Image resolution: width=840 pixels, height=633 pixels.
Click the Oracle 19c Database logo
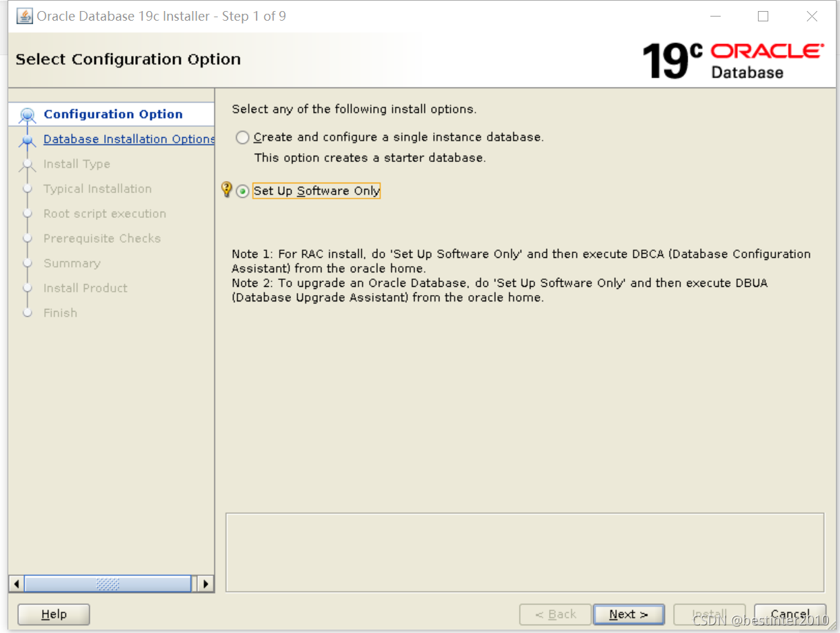[x=732, y=61]
